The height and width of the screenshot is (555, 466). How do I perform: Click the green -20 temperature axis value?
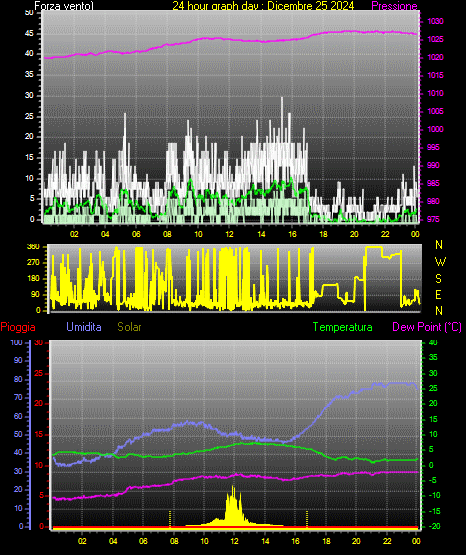(434, 526)
